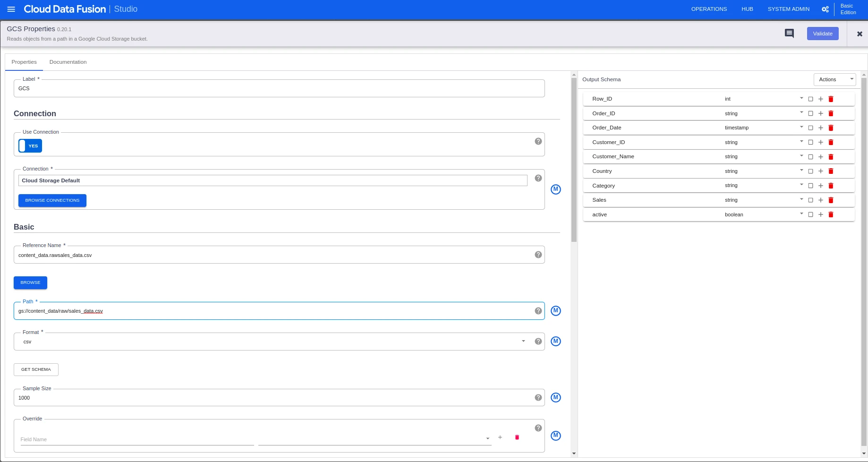Image resolution: width=868 pixels, height=462 pixels.
Task: Delete the Order_ID schema field
Action: click(x=831, y=113)
